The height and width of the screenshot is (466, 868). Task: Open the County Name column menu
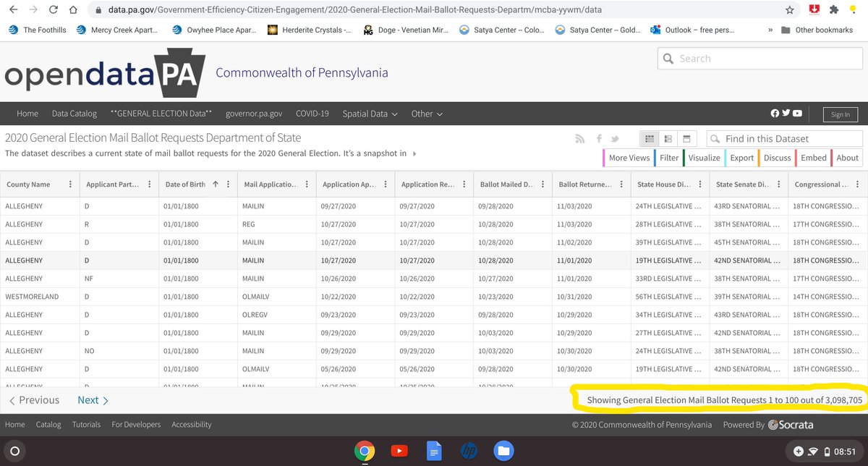click(x=69, y=185)
